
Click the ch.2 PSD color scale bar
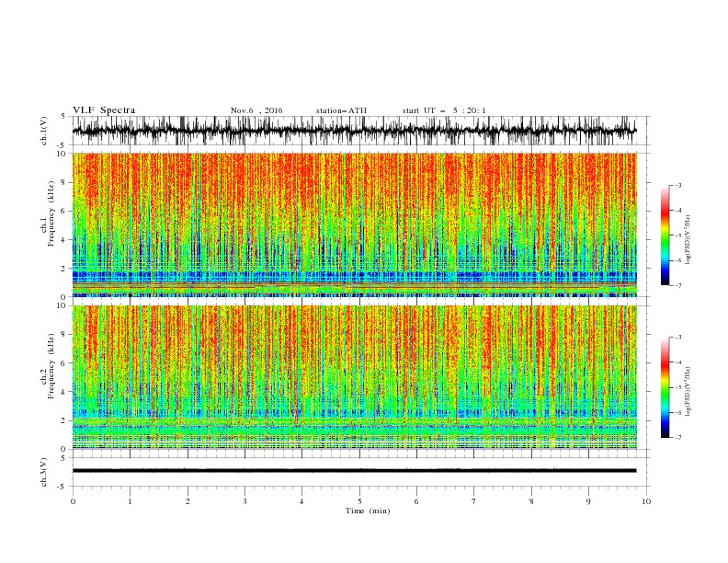(x=665, y=387)
